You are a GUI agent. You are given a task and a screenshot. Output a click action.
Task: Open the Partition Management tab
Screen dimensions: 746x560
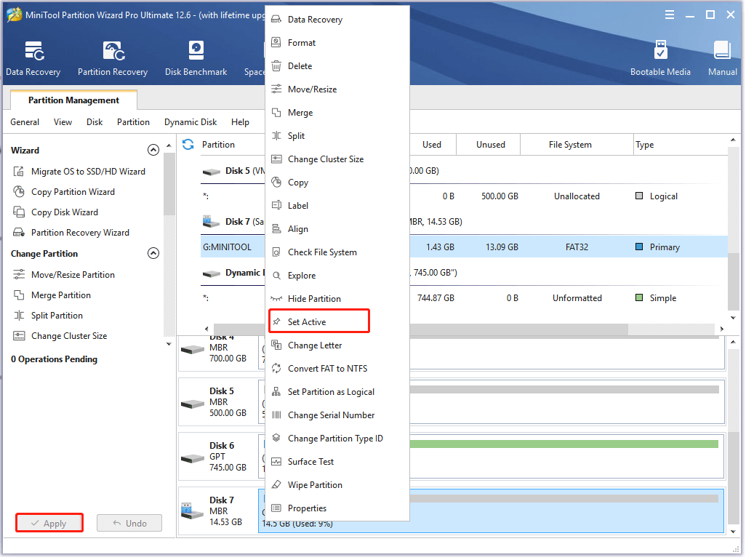73,100
